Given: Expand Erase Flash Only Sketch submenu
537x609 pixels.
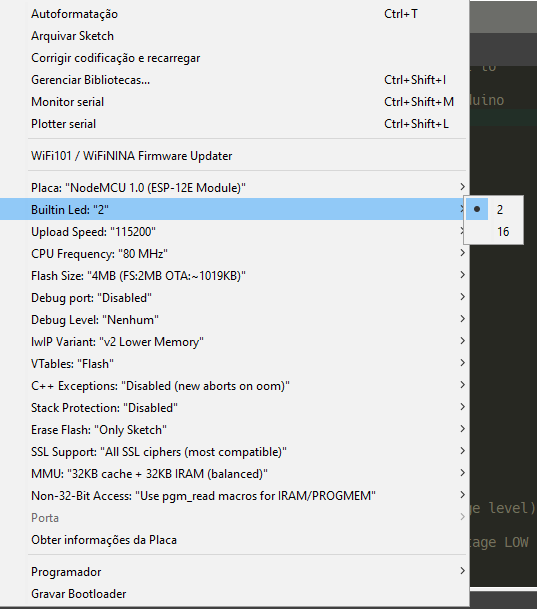Looking at the screenshot, I should pyautogui.click(x=235, y=430).
